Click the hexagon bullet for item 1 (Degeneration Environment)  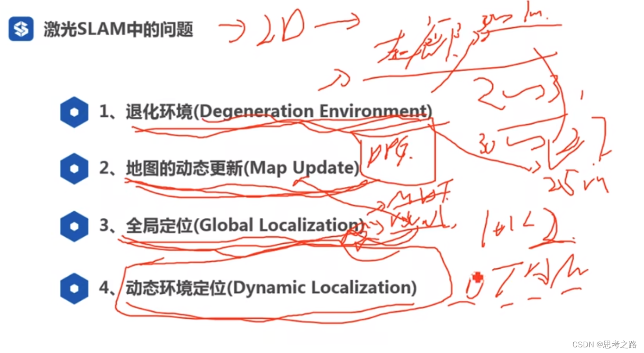74,112
